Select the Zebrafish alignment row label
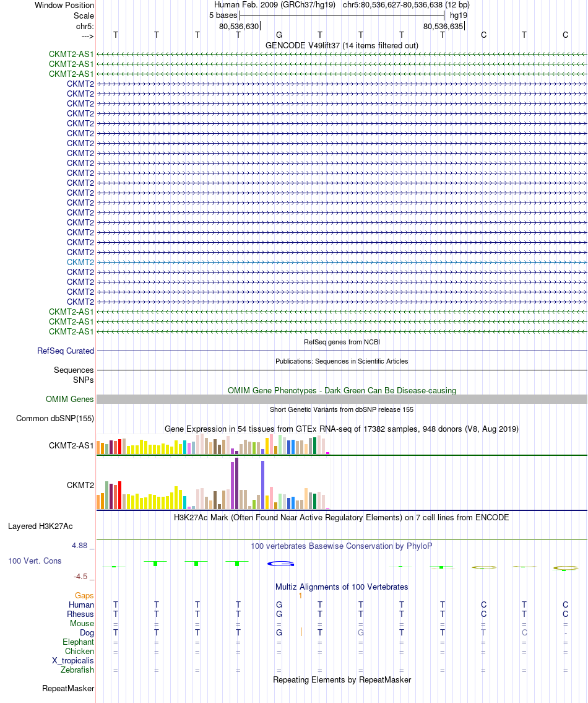The width and height of the screenshot is (588, 703). coord(77,670)
